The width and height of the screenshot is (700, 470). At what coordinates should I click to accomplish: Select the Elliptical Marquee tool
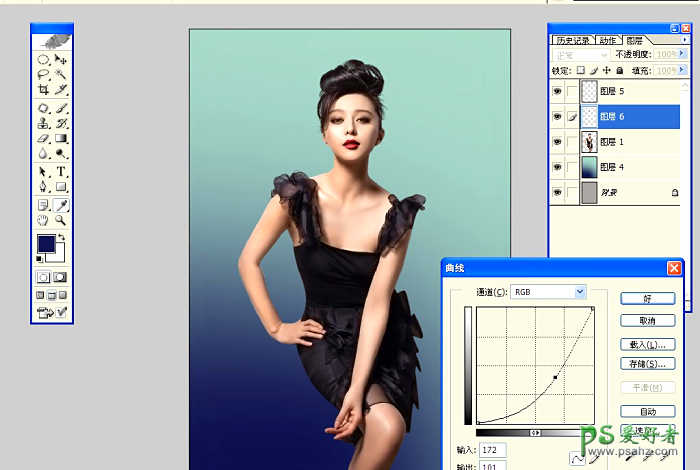[43, 60]
